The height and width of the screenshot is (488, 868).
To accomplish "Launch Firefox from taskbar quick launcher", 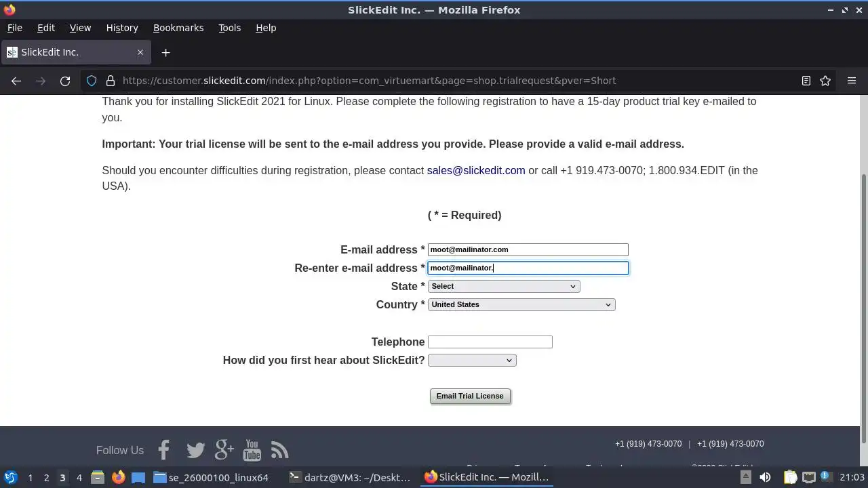I will coord(118,478).
